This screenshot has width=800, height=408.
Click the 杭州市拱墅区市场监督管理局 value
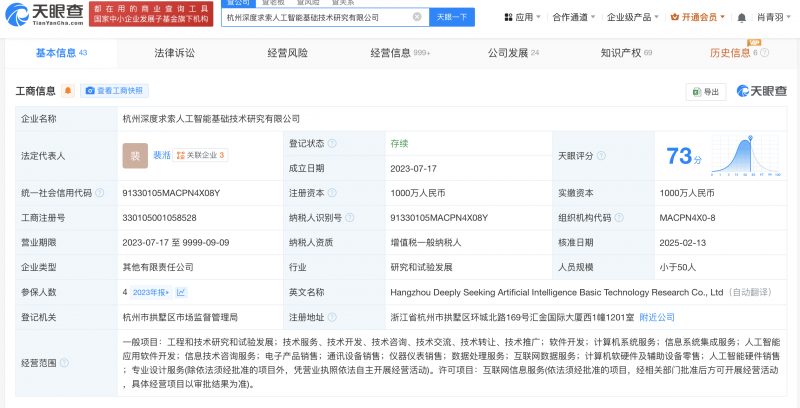click(x=180, y=317)
